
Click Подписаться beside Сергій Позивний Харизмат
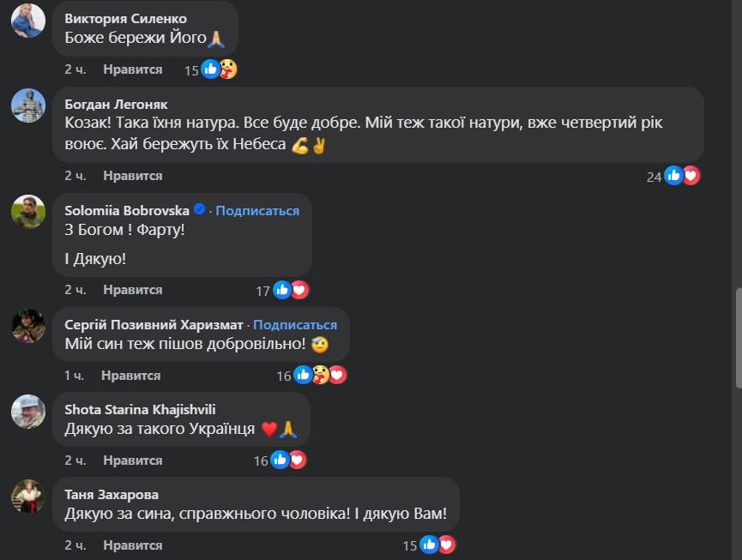[295, 325]
